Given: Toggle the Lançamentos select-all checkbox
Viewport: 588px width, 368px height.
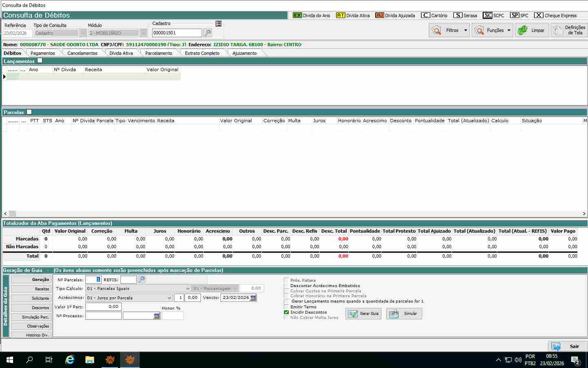Looking at the screenshot, I should click(40, 61).
